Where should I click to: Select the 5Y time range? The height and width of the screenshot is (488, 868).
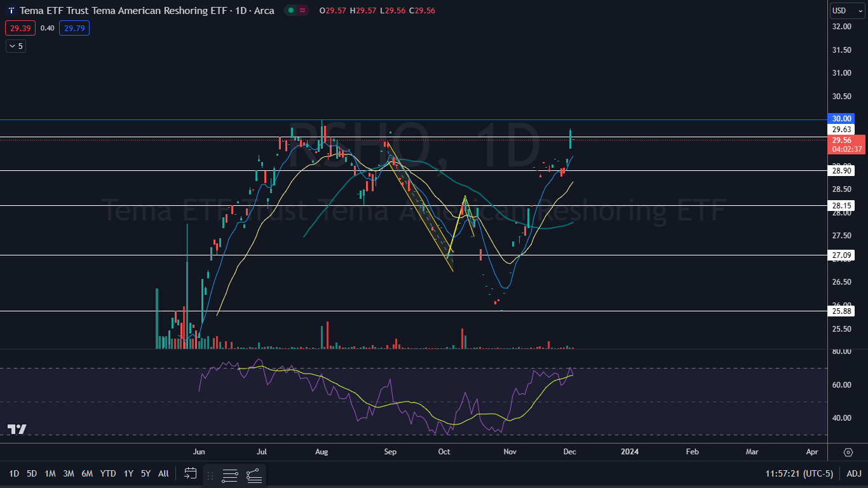(x=146, y=473)
